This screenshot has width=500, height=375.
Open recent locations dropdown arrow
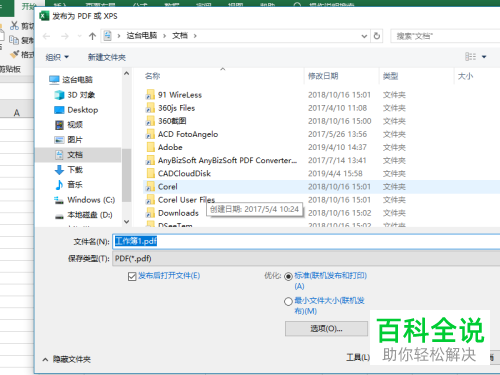79,36
